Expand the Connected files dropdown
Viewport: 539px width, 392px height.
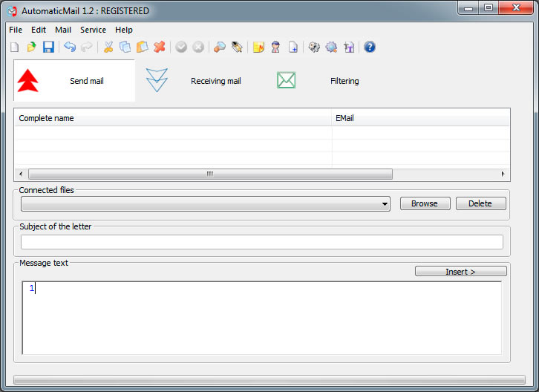pos(385,203)
